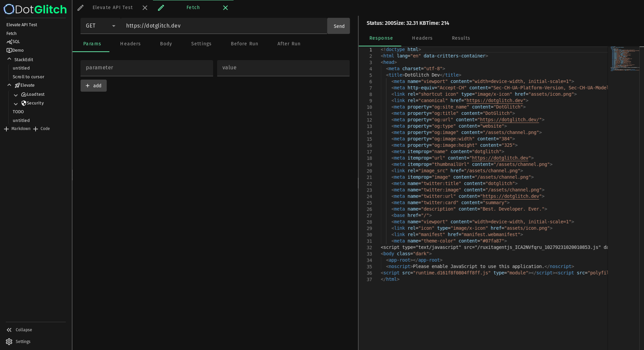
Task: Click the Status: 200 text
Action: (380, 23)
